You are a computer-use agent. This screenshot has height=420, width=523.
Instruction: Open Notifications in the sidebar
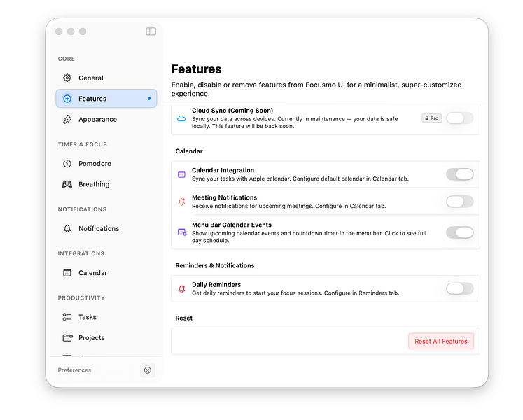106,228
